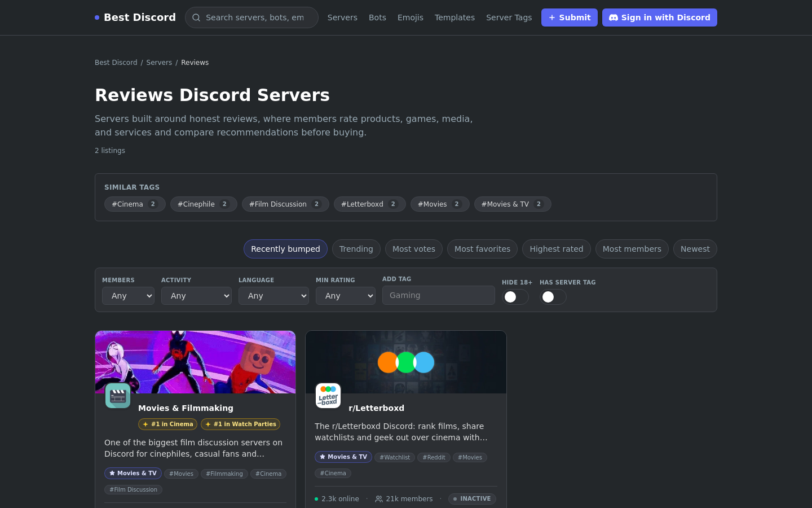
Task: Click Movies & TV tag on r/Letterboxd card
Action: pos(343,457)
